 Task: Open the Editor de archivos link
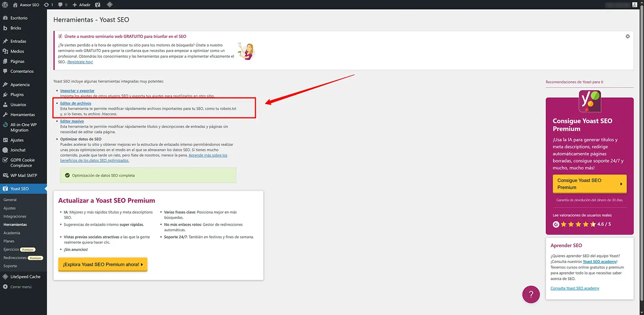tap(76, 103)
